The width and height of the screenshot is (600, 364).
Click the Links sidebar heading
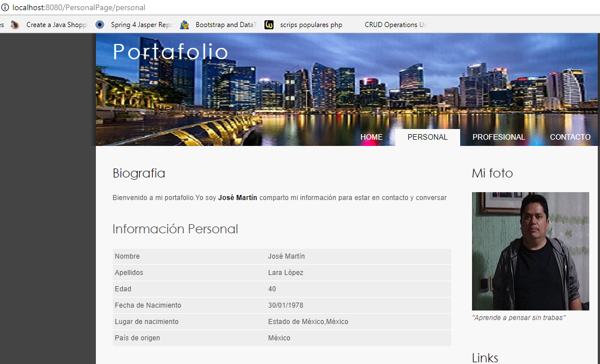tap(485, 357)
